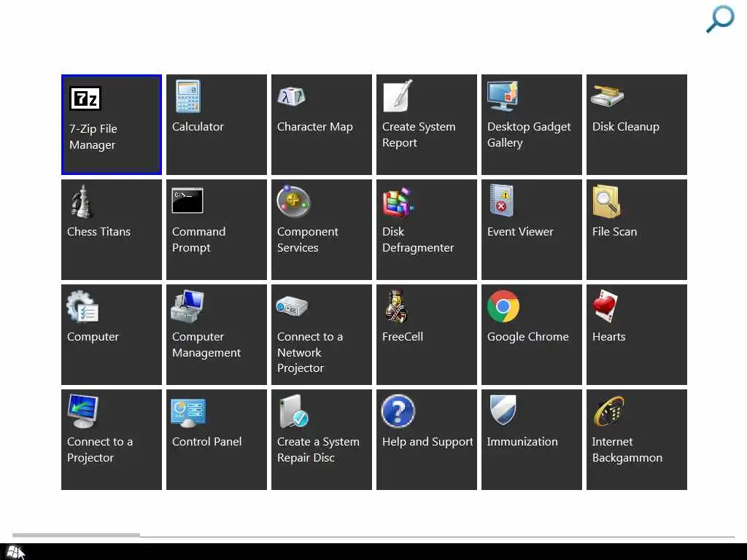Open the Internet Backgammon icon
The image size is (747, 560).
[x=608, y=411]
